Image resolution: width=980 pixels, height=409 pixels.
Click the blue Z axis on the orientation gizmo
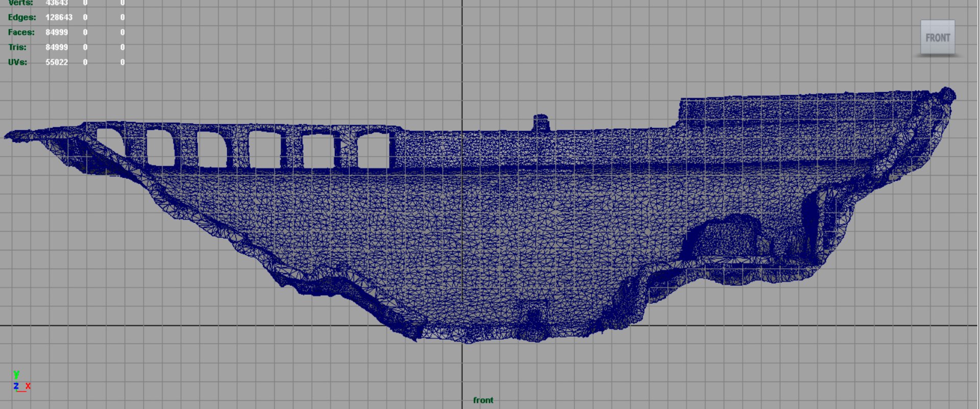pos(16,386)
